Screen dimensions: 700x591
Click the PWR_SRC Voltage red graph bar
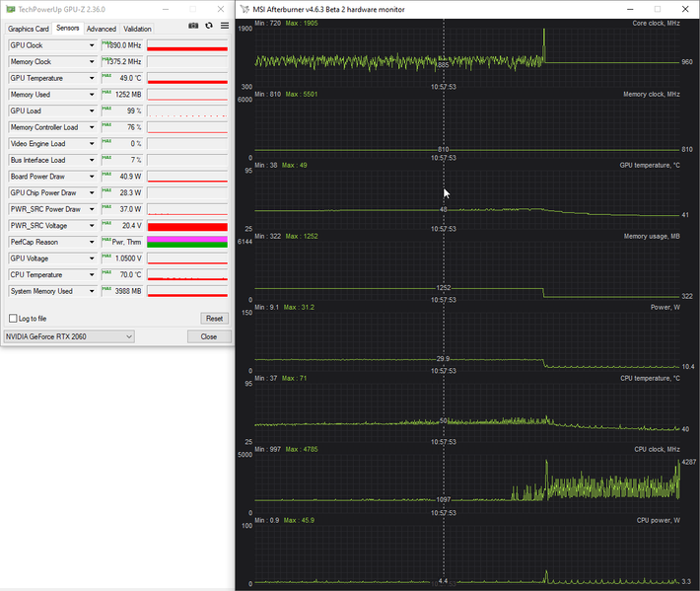pos(187,226)
